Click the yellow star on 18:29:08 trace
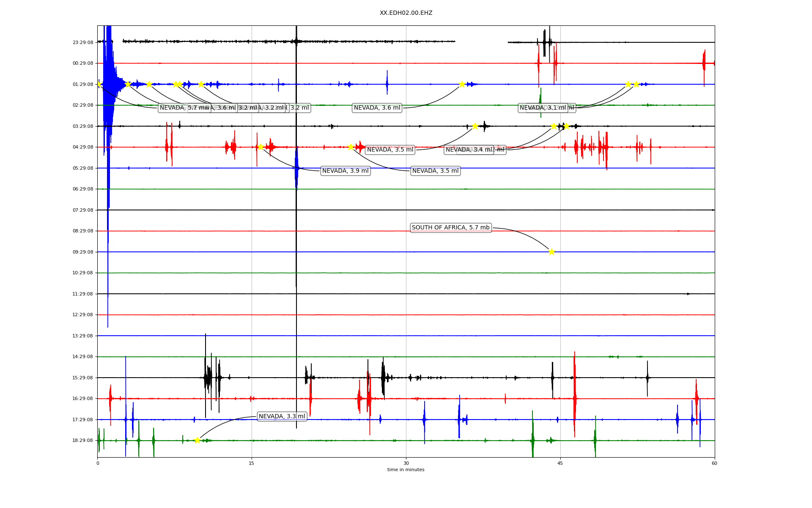812x508 pixels. (197, 440)
